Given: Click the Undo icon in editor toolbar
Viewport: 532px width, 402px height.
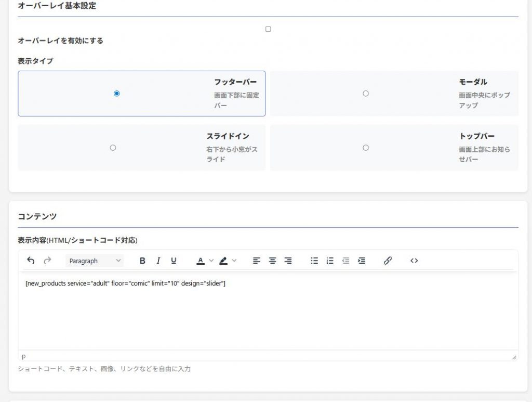Looking at the screenshot, I should [31, 261].
